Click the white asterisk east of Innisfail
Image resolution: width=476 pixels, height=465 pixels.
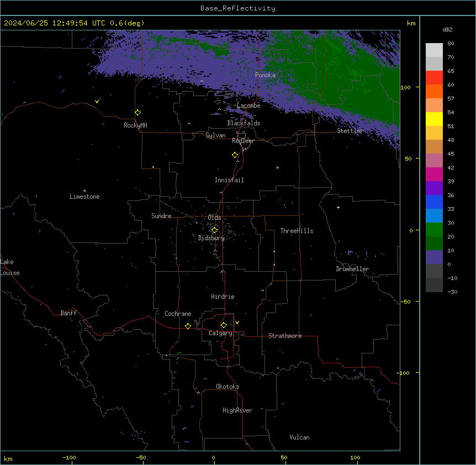277,167
